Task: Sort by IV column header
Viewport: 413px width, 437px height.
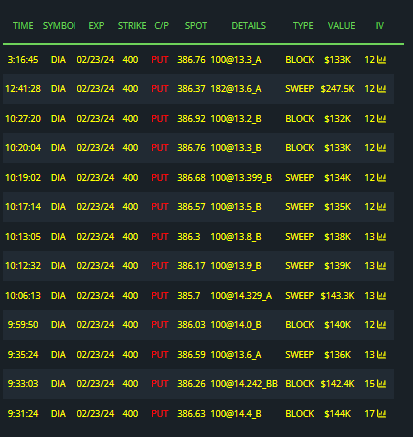Action: [x=380, y=26]
